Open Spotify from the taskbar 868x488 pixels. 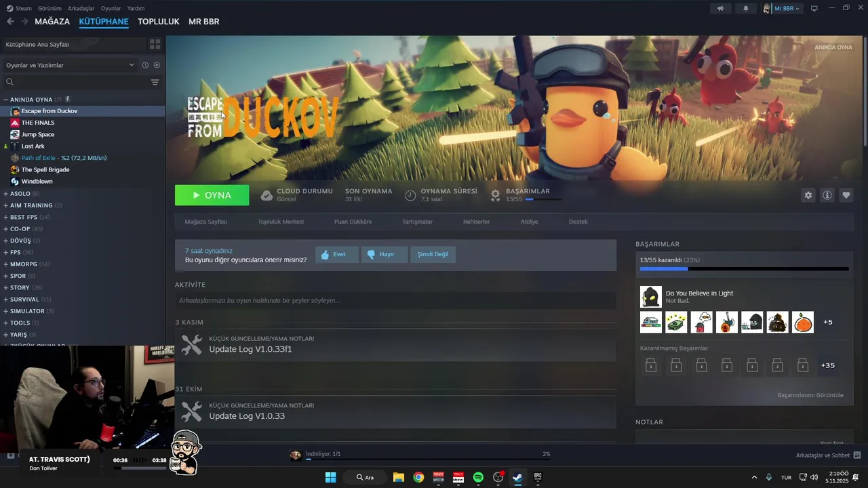(x=478, y=477)
